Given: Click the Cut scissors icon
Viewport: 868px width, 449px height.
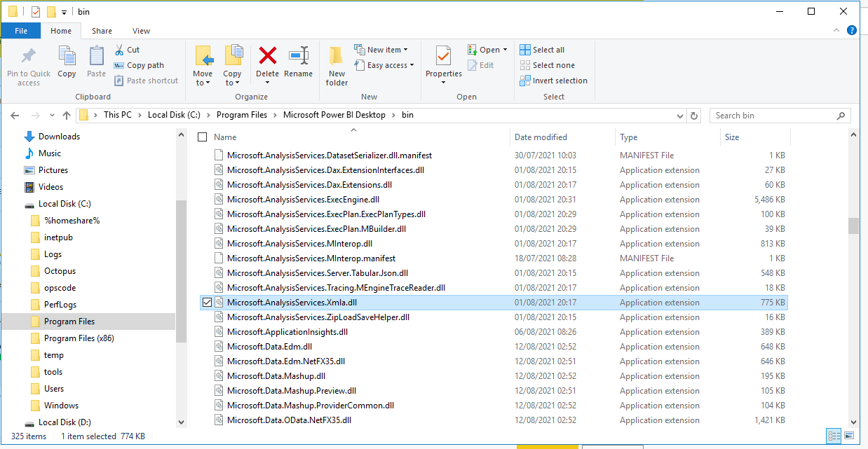Looking at the screenshot, I should [118, 50].
